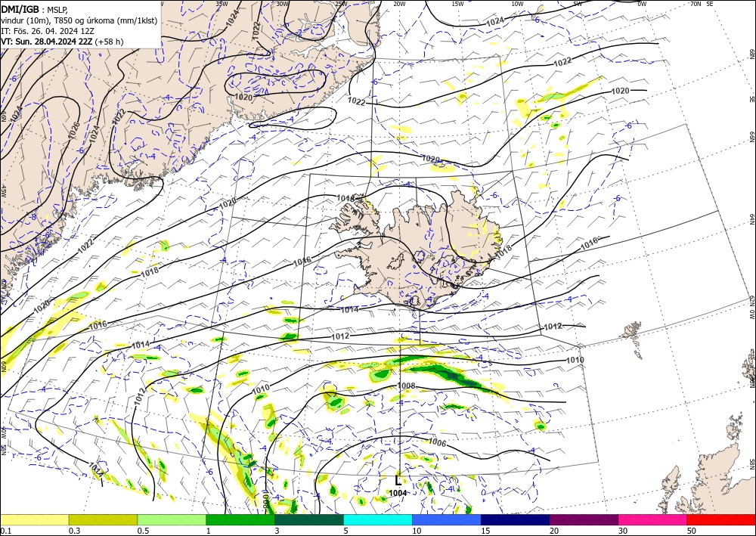Click the olive 0.3–0.5 legend swatch
Viewport: 756px width, 536px height.
tap(103, 519)
